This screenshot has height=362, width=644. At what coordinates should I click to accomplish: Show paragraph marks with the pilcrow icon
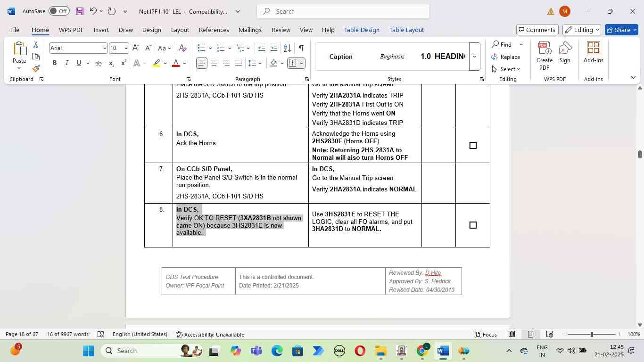click(x=301, y=48)
